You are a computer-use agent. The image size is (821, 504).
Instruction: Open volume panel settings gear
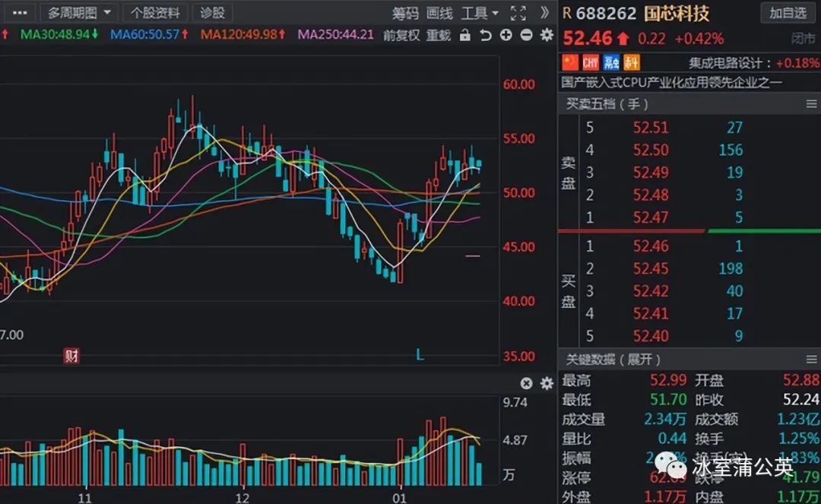click(547, 384)
